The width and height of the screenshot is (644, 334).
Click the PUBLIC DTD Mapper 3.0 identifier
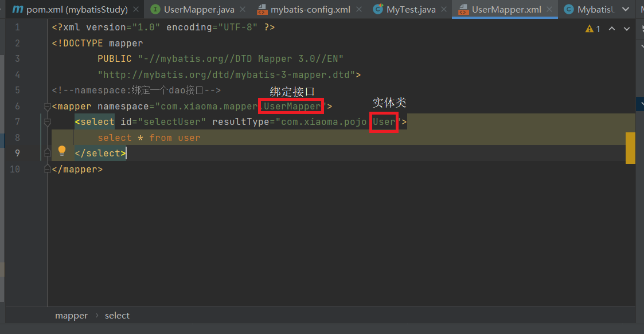click(221, 58)
